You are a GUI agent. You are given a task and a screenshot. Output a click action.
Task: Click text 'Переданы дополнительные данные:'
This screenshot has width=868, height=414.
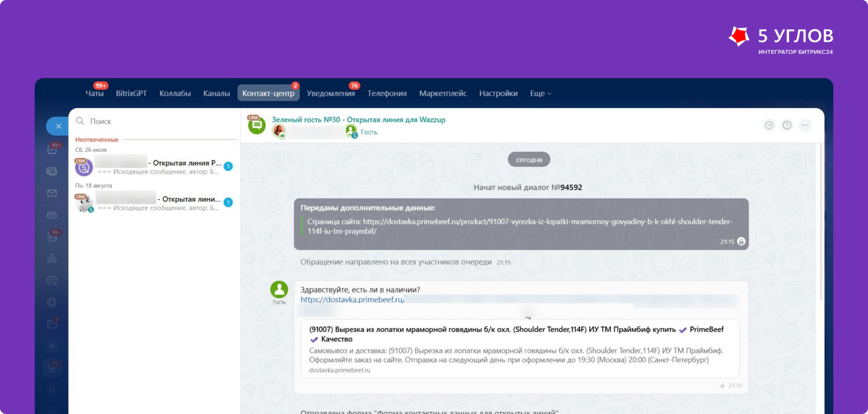(368, 208)
